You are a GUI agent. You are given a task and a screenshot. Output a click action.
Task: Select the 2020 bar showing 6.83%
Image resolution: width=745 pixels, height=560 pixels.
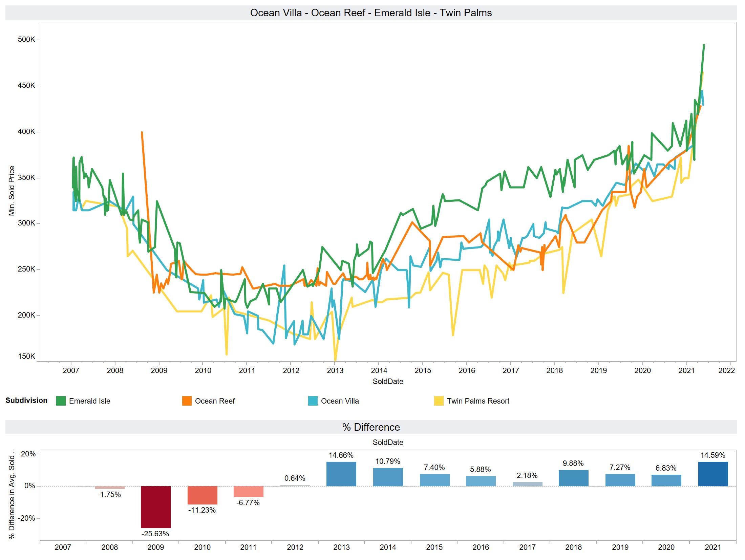coord(666,480)
